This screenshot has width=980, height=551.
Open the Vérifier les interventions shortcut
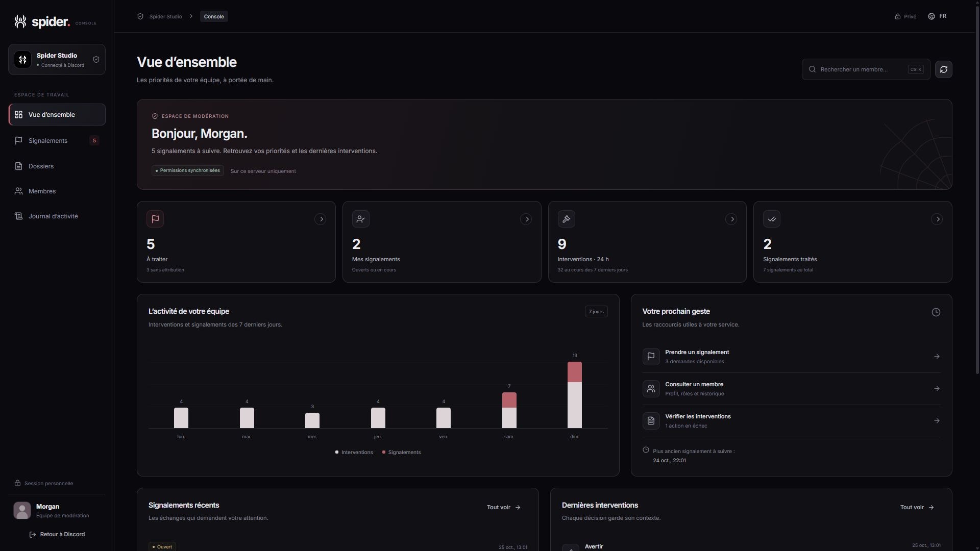(x=792, y=421)
